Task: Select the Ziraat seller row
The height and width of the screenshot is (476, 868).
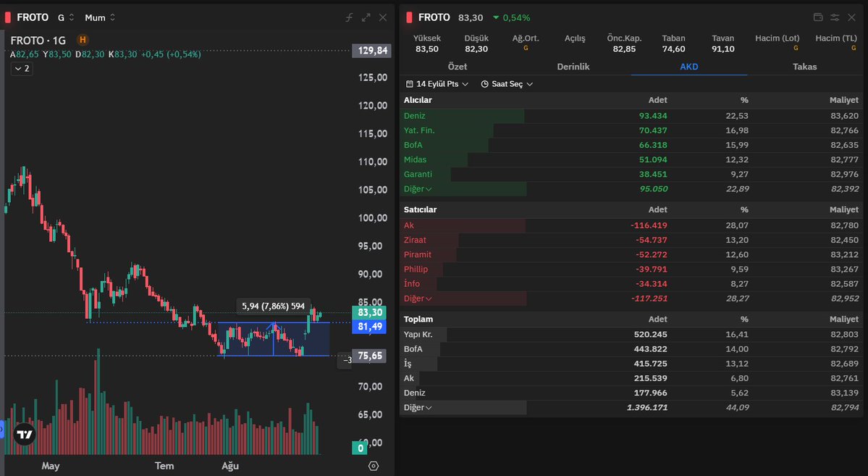Action: click(x=631, y=240)
